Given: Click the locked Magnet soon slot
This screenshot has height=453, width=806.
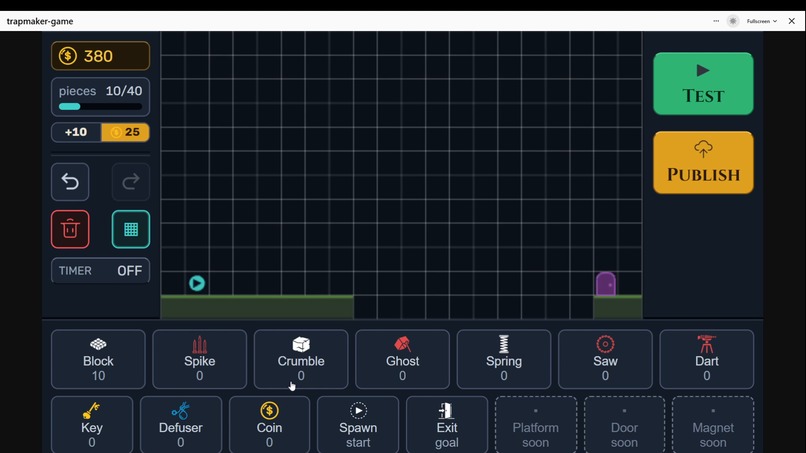Looking at the screenshot, I should pyautogui.click(x=713, y=425).
